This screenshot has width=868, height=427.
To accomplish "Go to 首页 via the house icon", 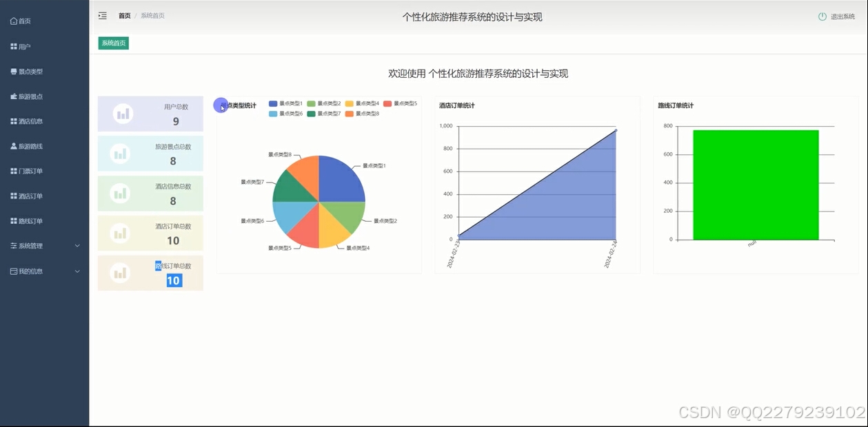I will click(14, 21).
